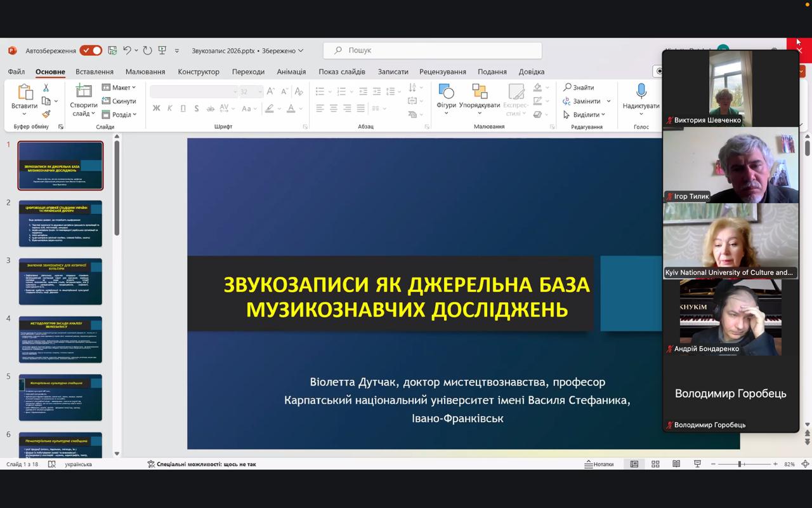Click the Redo (repeat) icon

coord(147,50)
